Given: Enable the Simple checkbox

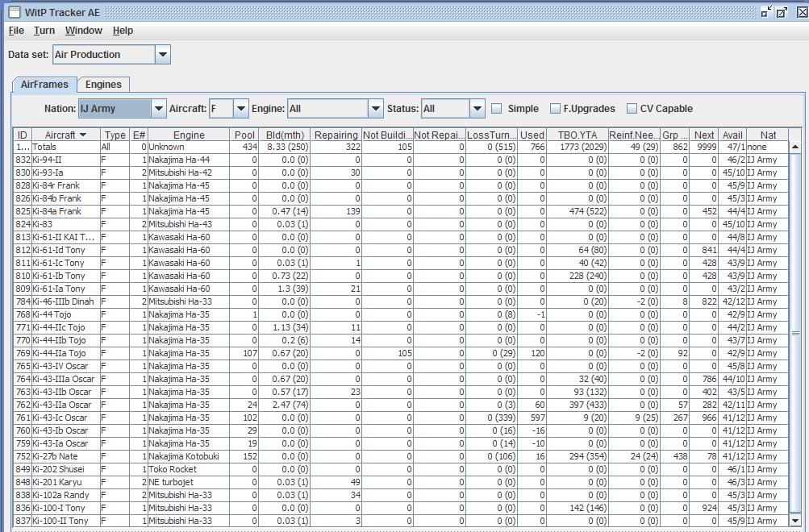Looking at the screenshot, I should click(496, 109).
